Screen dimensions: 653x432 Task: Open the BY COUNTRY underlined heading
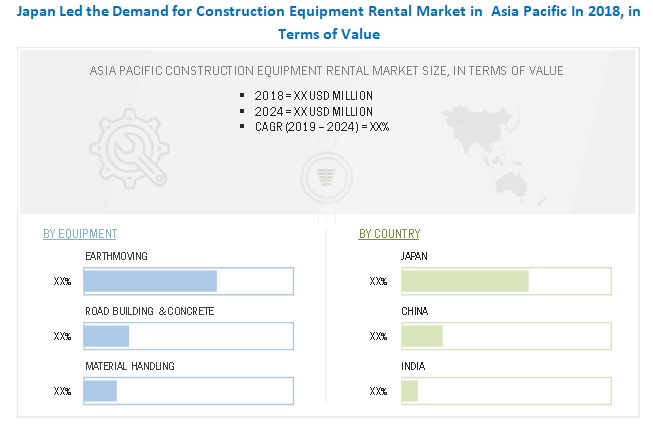point(389,234)
